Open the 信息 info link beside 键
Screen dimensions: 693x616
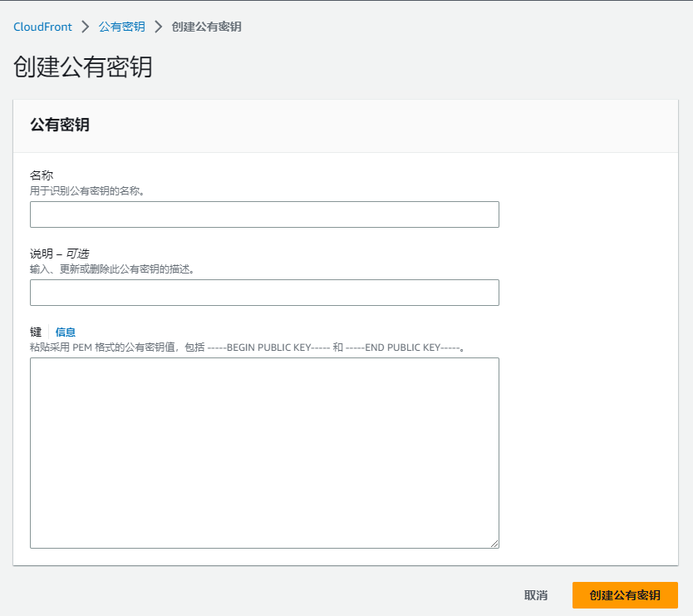pos(66,333)
